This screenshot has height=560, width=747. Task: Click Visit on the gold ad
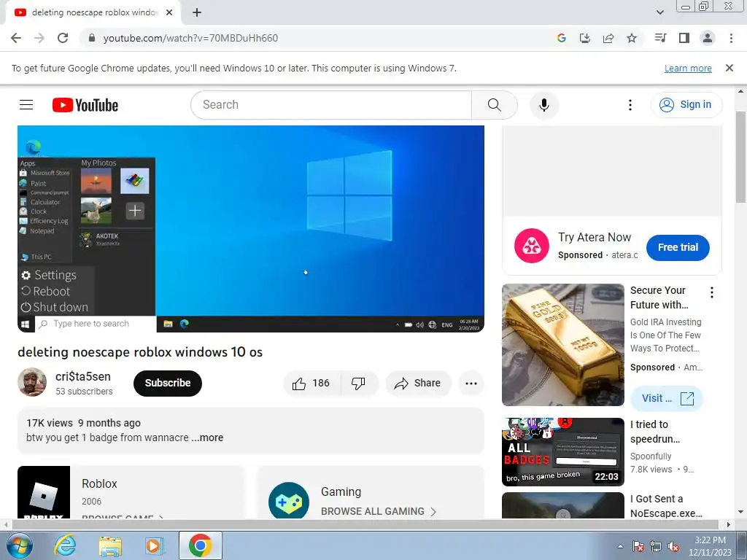tap(667, 399)
